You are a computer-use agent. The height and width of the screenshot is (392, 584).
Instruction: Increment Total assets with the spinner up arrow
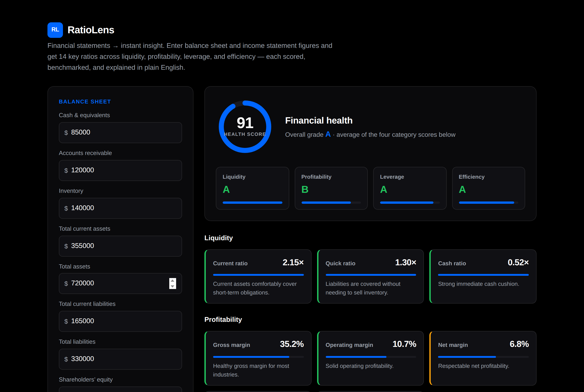pyautogui.click(x=172, y=281)
